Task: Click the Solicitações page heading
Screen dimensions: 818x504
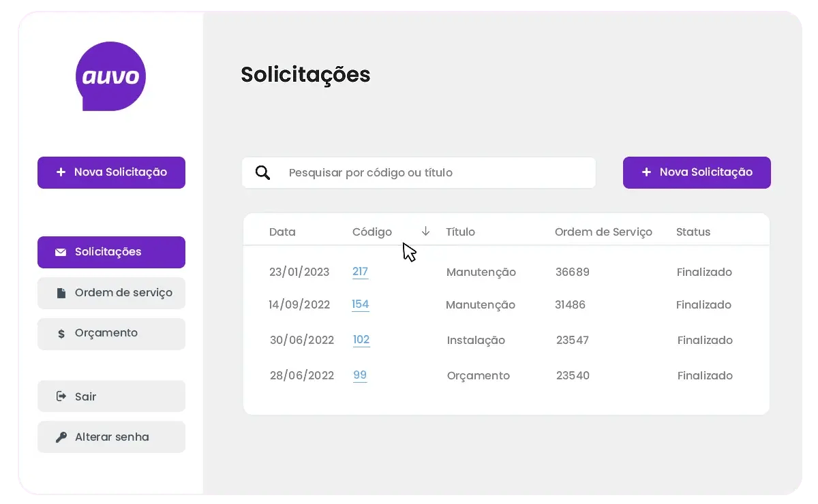Action: tap(306, 75)
